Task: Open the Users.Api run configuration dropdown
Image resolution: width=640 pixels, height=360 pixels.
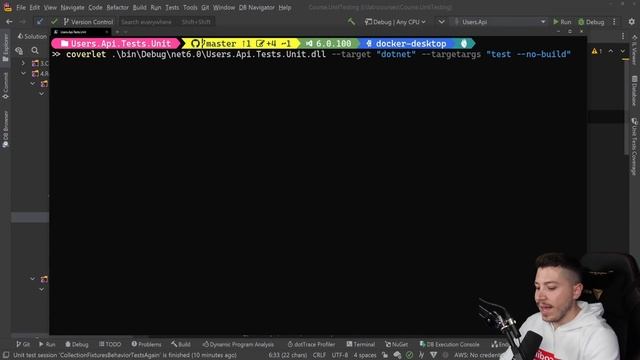Action: 500,22
